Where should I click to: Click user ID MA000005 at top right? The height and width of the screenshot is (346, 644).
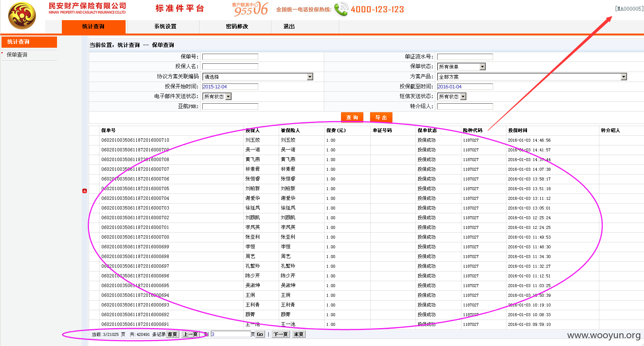tap(629, 9)
